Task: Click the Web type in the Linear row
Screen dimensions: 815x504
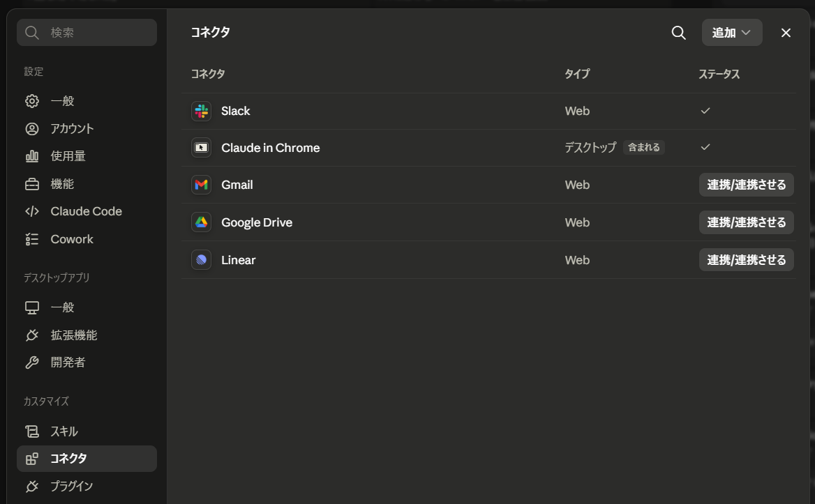Action: (577, 260)
